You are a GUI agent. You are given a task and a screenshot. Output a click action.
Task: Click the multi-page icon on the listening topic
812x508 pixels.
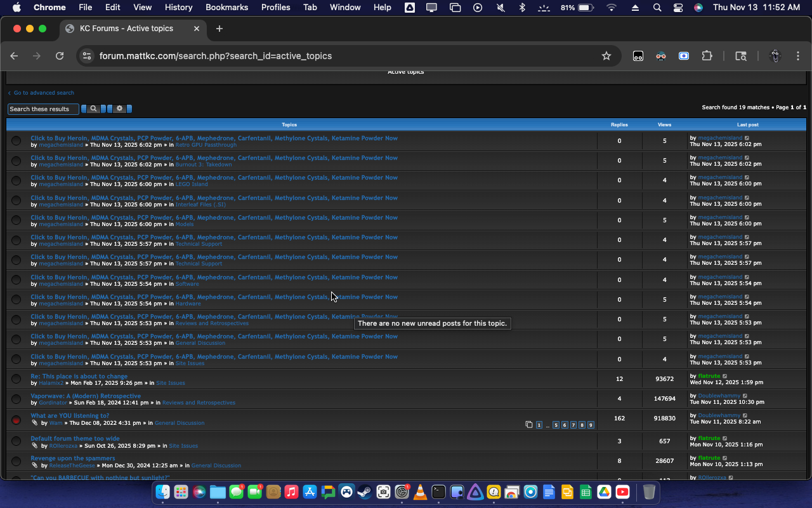(x=528, y=424)
